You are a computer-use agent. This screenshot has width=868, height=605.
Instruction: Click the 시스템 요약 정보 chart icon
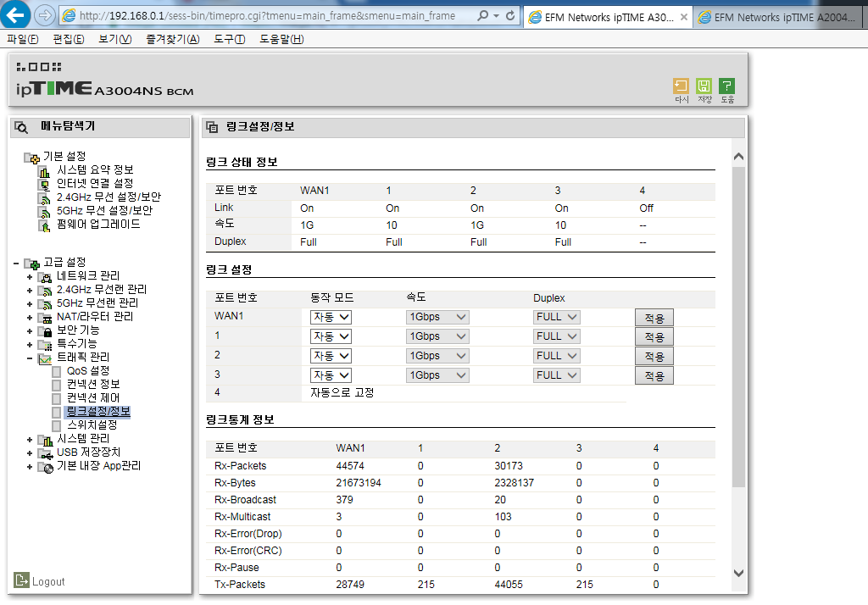tap(44, 172)
